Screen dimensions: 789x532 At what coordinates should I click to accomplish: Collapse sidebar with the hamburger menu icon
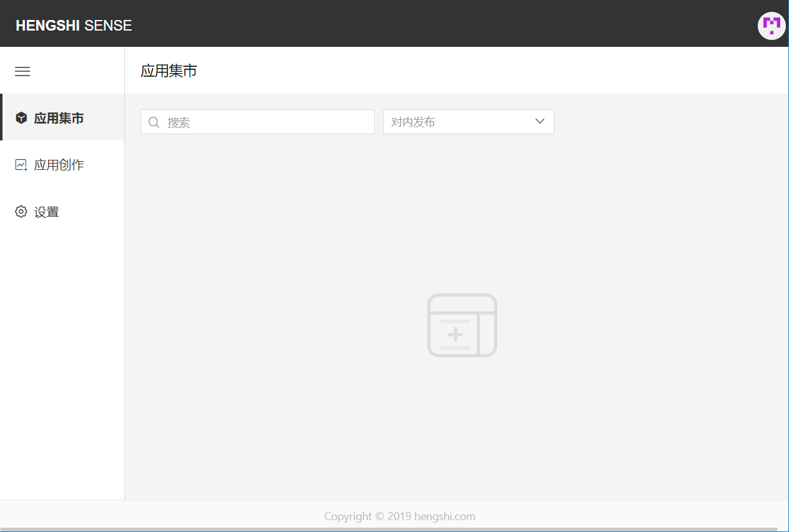tap(22, 71)
